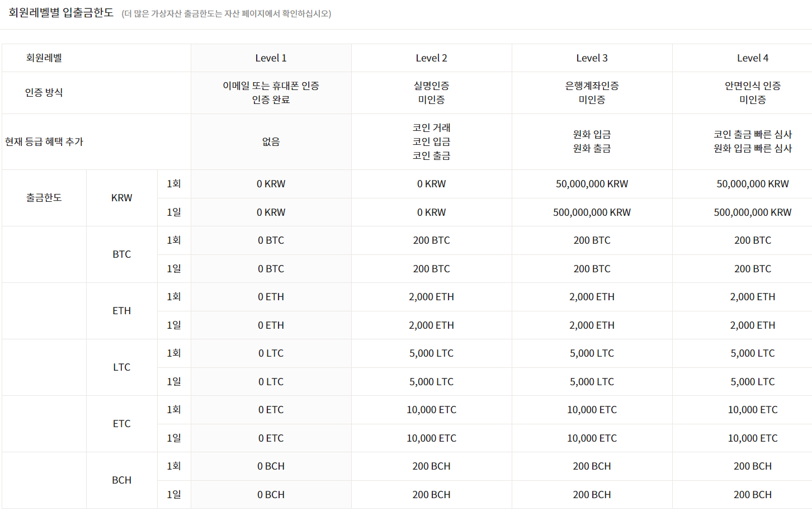Click the BCH currency row label

click(121, 480)
